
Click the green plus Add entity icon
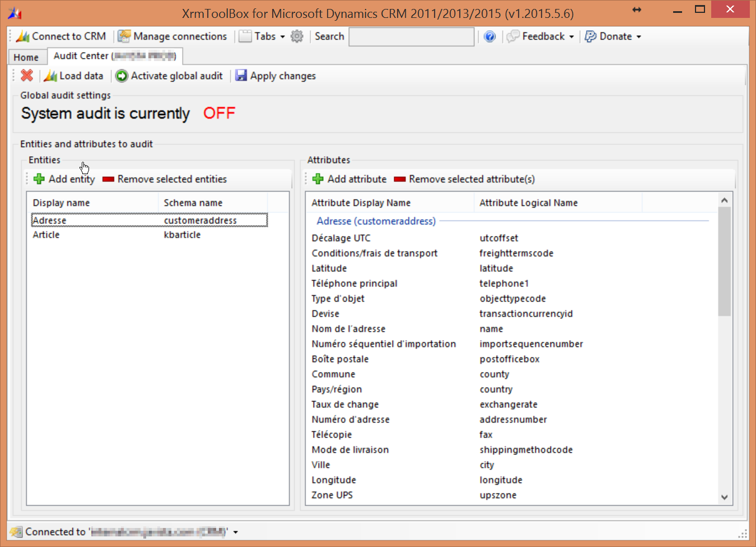(x=39, y=179)
